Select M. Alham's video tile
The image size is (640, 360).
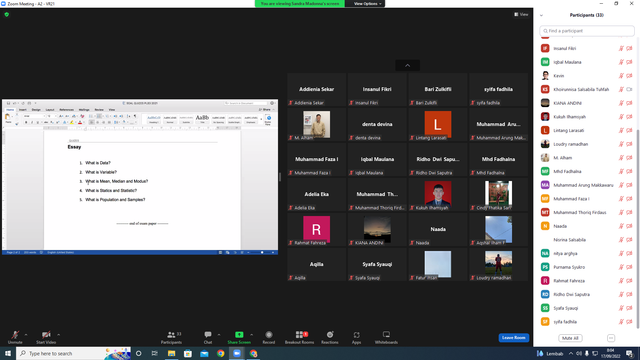[x=317, y=125]
